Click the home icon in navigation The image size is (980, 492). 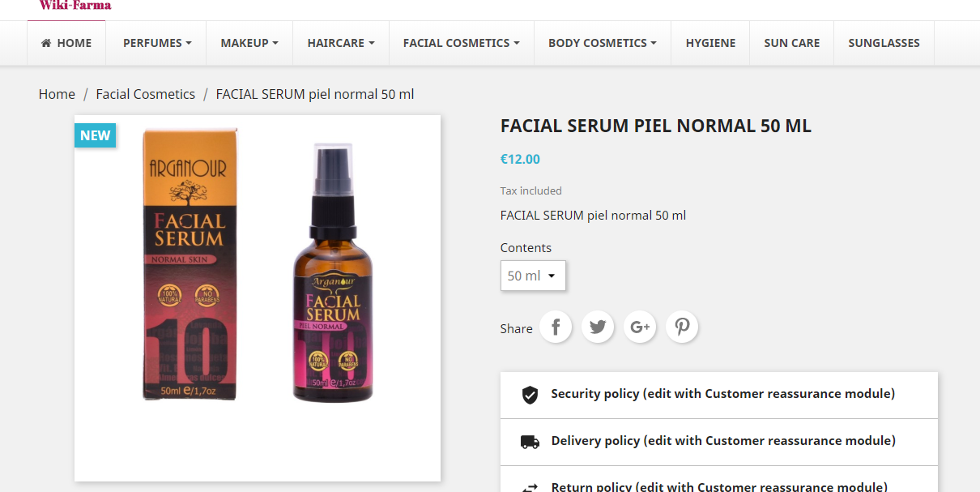47,43
